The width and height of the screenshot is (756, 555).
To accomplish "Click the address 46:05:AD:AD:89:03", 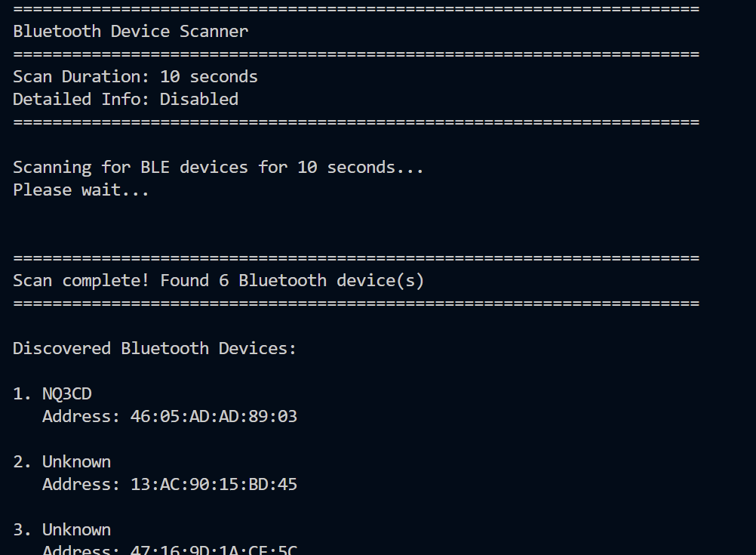I will 214,417.
